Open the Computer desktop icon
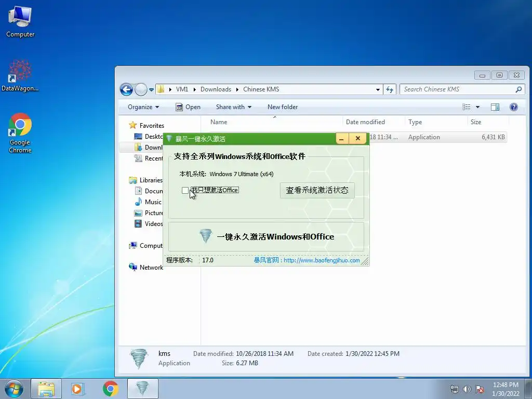Image resolution: width=532 pixels, height=399 pixels. click(20, 21)
